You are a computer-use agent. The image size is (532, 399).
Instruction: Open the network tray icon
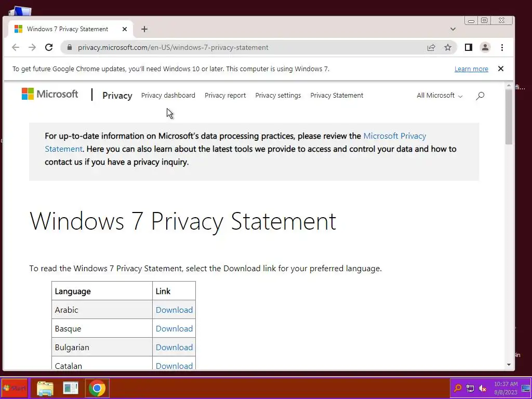pos(470,388)
